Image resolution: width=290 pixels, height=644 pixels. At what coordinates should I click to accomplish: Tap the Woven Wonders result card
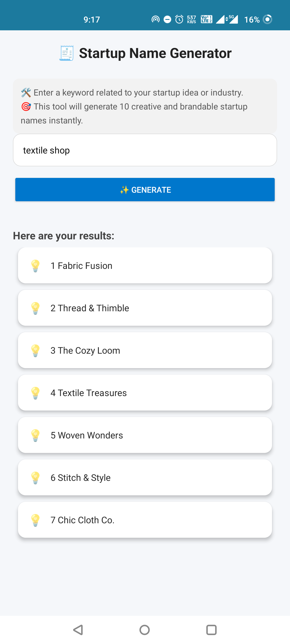click(145, 435)
